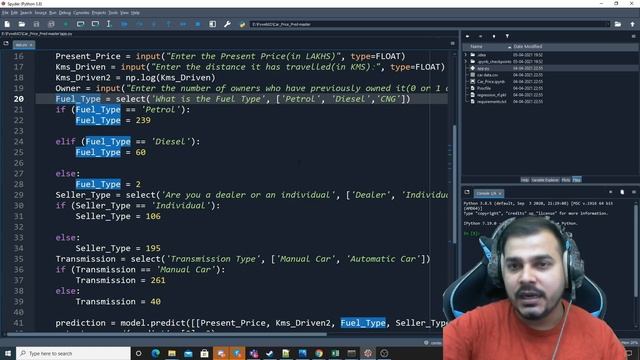Screen dimensions: 640x360
Task: Go forward in the Files pane
Action: click(x=480, y=36)
